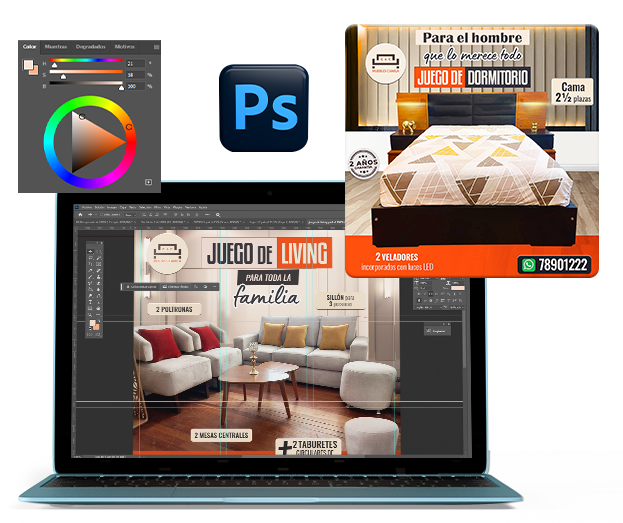
Task: Switch to the Muestras tab
Action: (58, 46)
